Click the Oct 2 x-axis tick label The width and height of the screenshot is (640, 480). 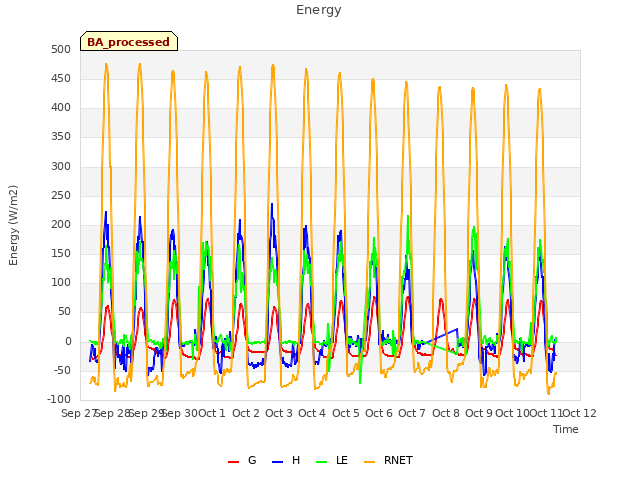click(x=246, y=413)
